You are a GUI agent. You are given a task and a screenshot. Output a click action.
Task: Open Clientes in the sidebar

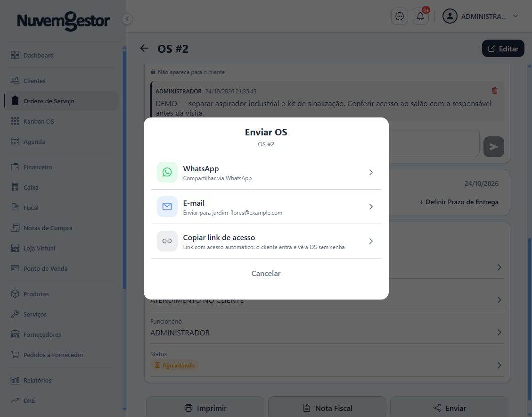[61, 81]
